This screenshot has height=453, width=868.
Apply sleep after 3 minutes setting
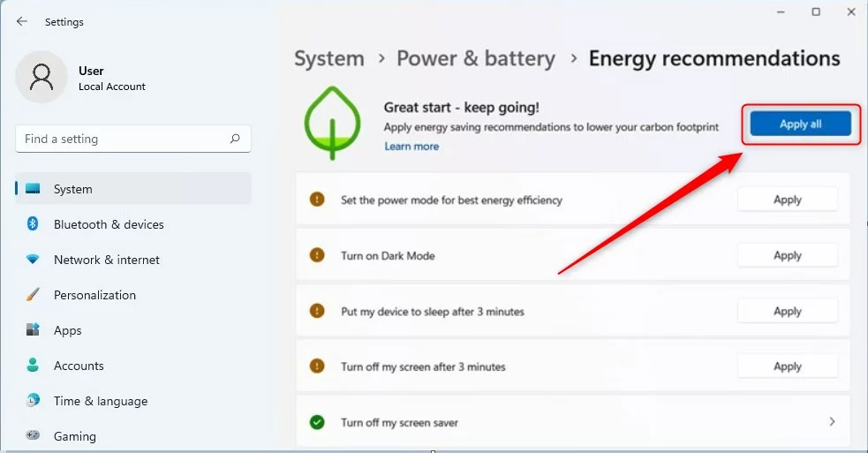coord(787,311)
